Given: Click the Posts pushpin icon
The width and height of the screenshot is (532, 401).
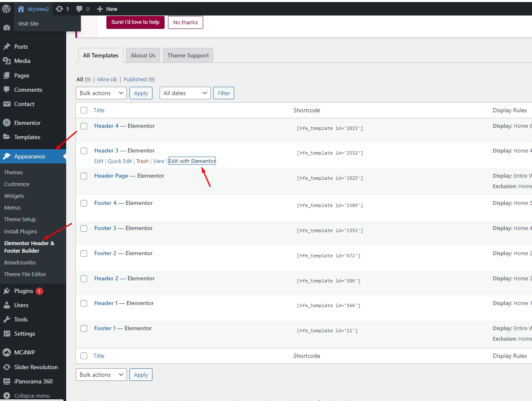Looking at the screenshot, I should (x=7, y=47).
